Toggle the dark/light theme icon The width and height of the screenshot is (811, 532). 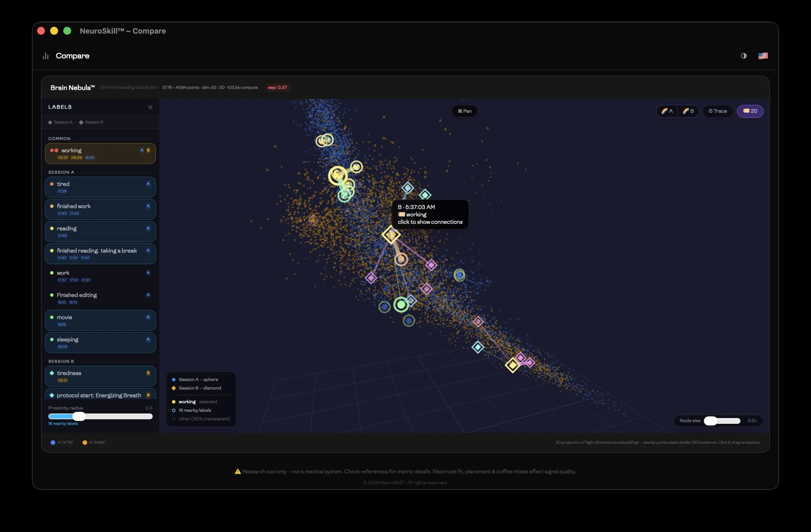(x=743, y=56)
